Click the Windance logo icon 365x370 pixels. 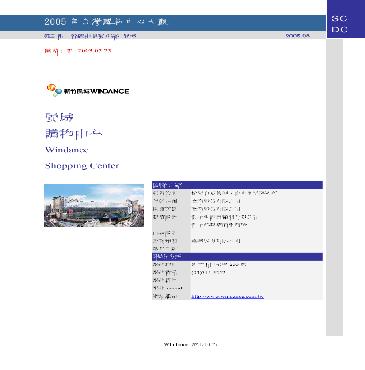point(54,90)
